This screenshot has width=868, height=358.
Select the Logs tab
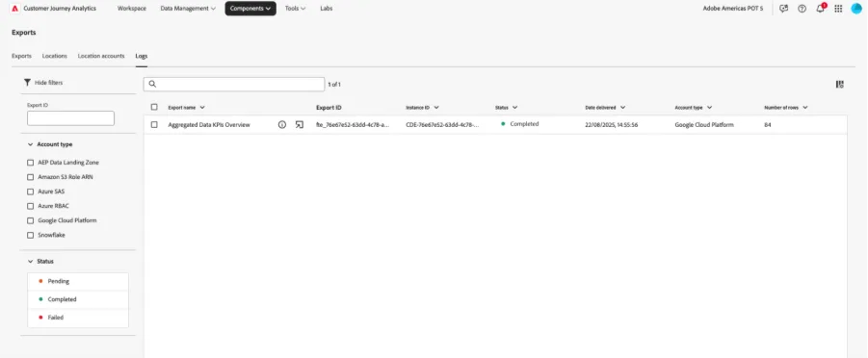[142, 56]
